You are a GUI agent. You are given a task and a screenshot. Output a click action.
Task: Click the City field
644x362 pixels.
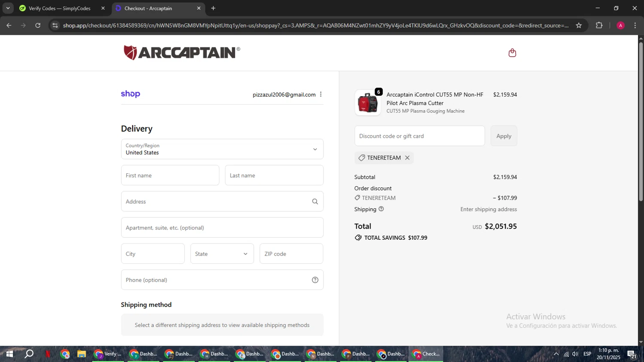[x=153, y=254]
